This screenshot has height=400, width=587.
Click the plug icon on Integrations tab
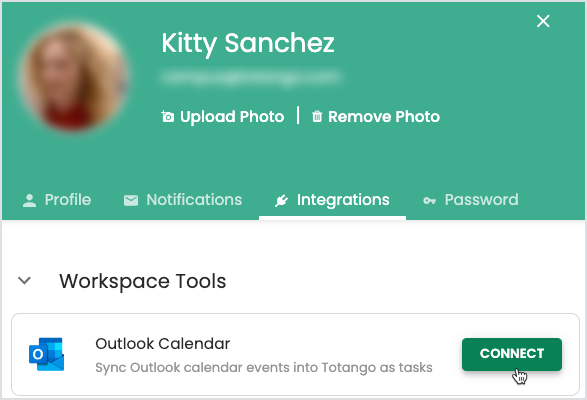pos(281,200)
